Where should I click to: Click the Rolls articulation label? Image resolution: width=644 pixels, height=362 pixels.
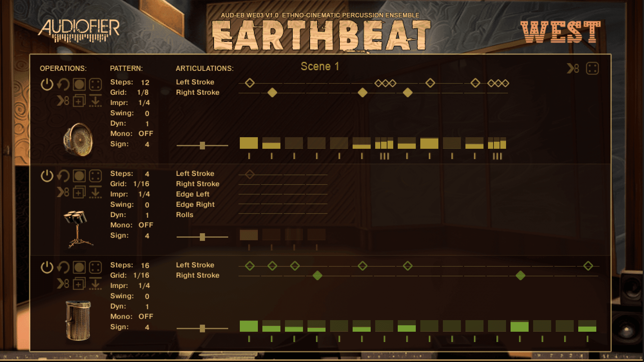pyautogui.click(x=185, y=215)
